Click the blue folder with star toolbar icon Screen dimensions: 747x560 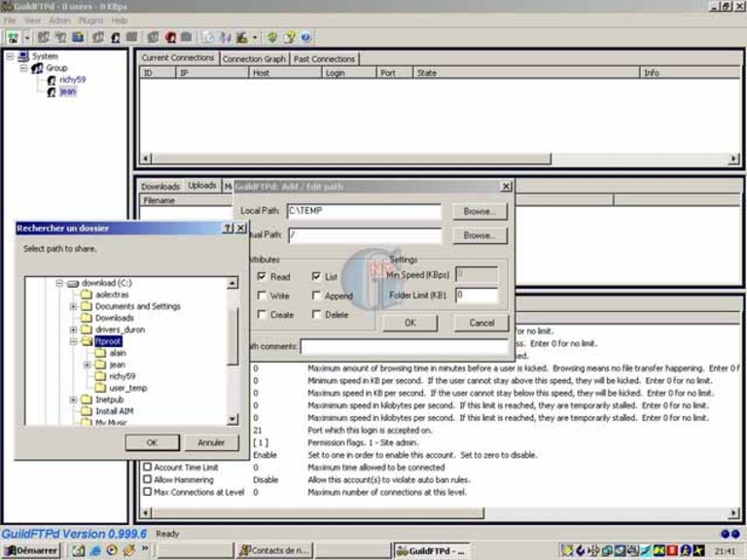click(x=78, y=37)
